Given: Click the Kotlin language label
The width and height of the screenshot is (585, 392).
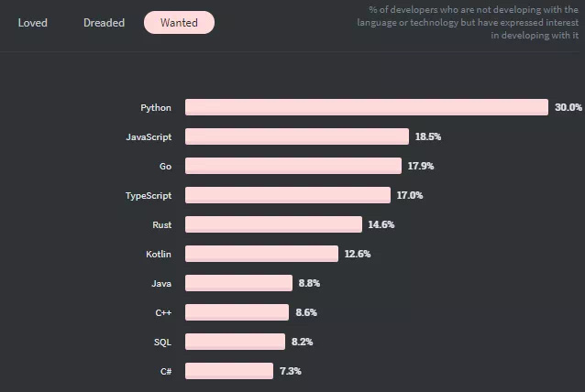Looking at the screenshot, I should pyautogui.click(x=157, y=254).
